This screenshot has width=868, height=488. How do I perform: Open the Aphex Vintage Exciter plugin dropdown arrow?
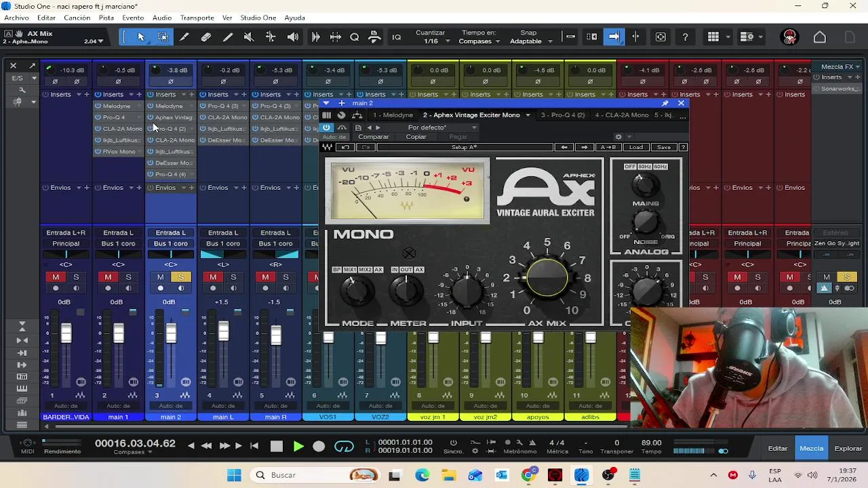[x=528, y=115]
